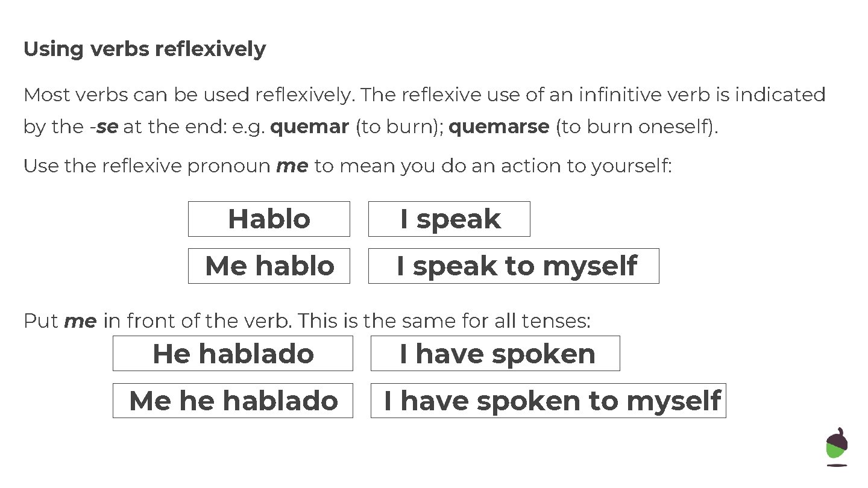
Task: Click the bold word 'quemarse'
Action: tap(499, 127)
